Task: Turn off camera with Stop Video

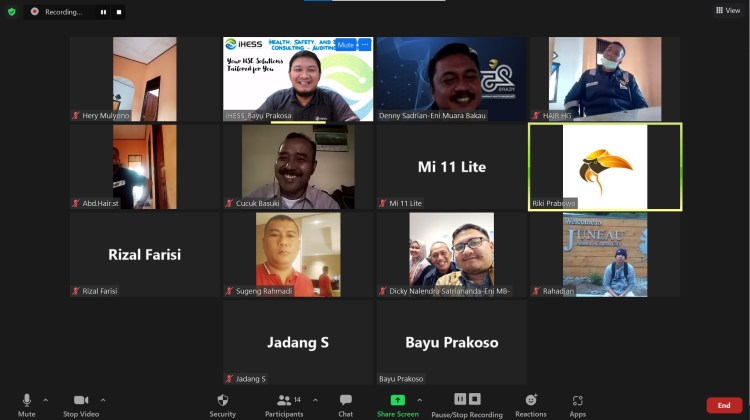Action: pyautogui.click(x=81, y=404)
